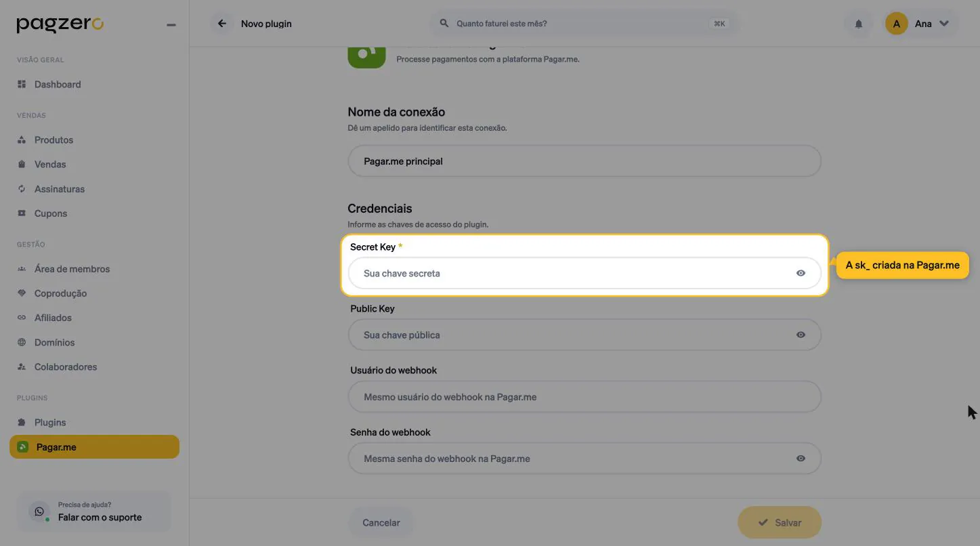
Task: Focus the Public Key input field
Action: pos(584,335)
